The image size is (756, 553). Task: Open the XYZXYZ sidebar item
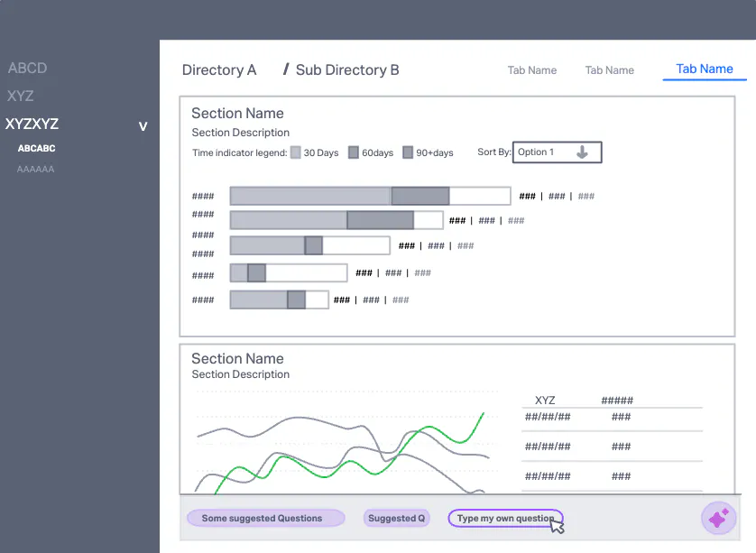coord(32,124)
